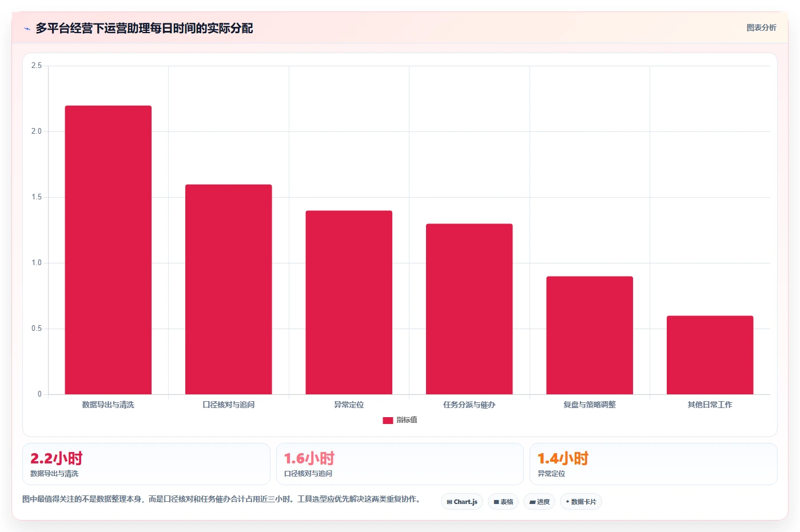Select the 复盘与策略调整 bar in the chart
This screenshot has width=800, height=532.
tap(590, 335)
